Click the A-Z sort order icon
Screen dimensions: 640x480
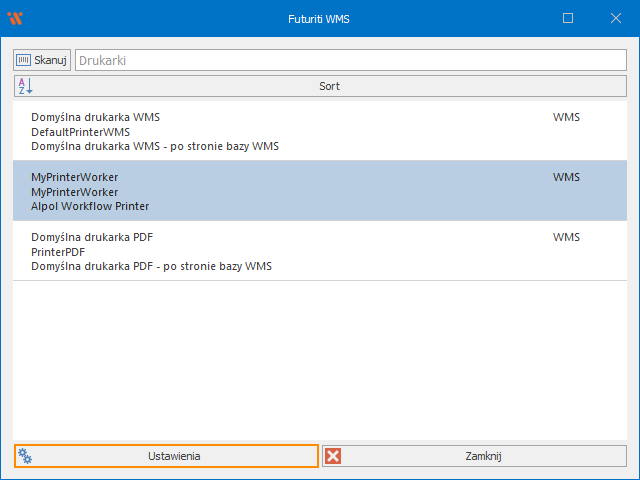(24, 86)
